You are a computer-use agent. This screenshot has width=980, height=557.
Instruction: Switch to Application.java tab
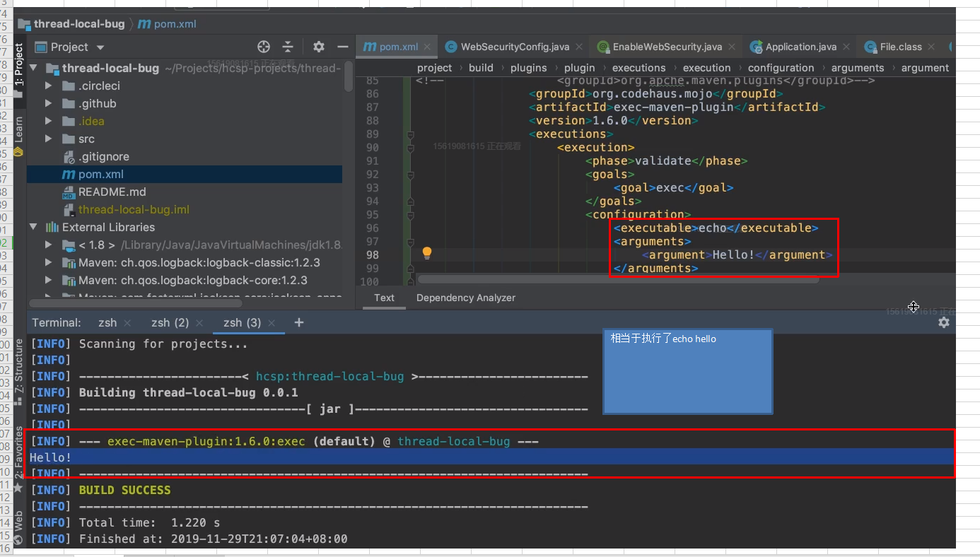coord(801,47)
